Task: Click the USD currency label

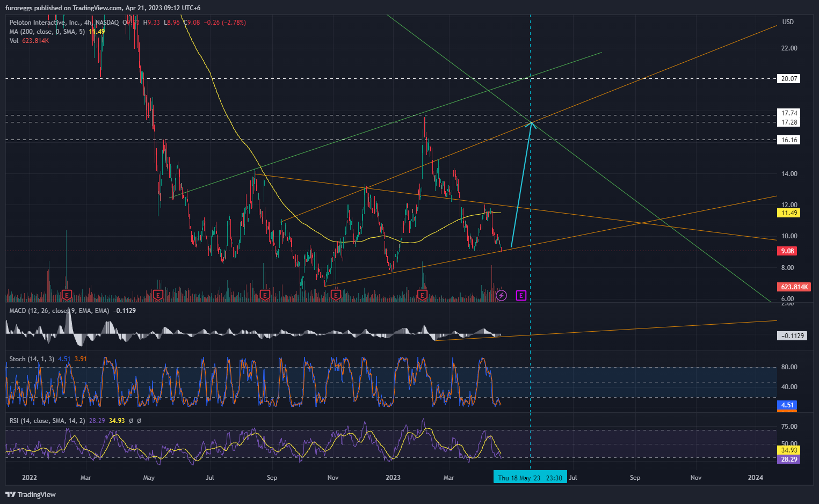Action: tap(788, 22)
